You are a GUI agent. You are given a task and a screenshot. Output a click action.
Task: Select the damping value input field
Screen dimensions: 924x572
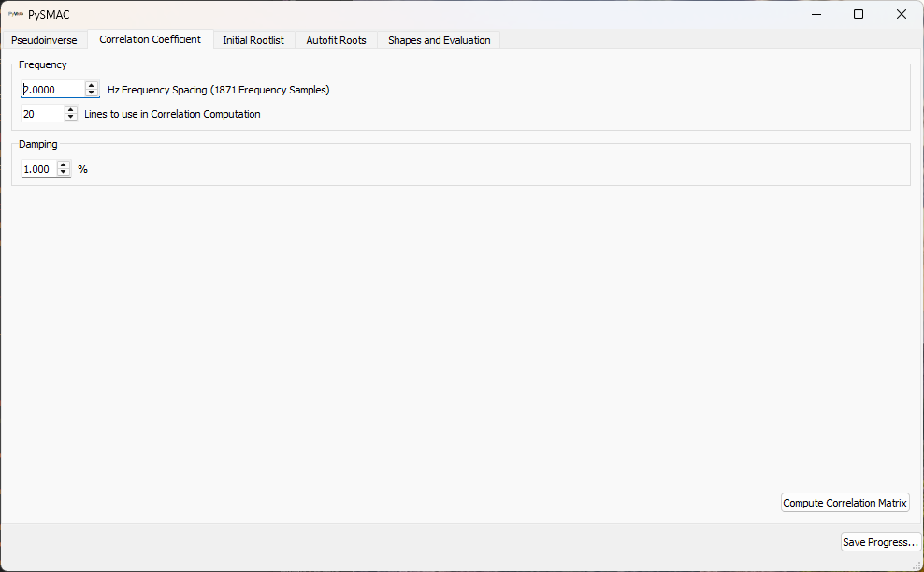[x=36, y=168]
